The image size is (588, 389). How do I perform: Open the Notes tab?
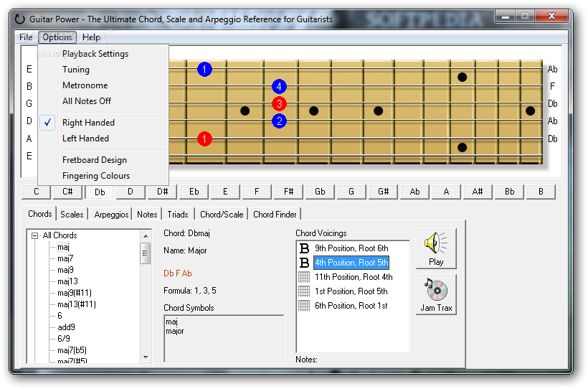point(146,215)
